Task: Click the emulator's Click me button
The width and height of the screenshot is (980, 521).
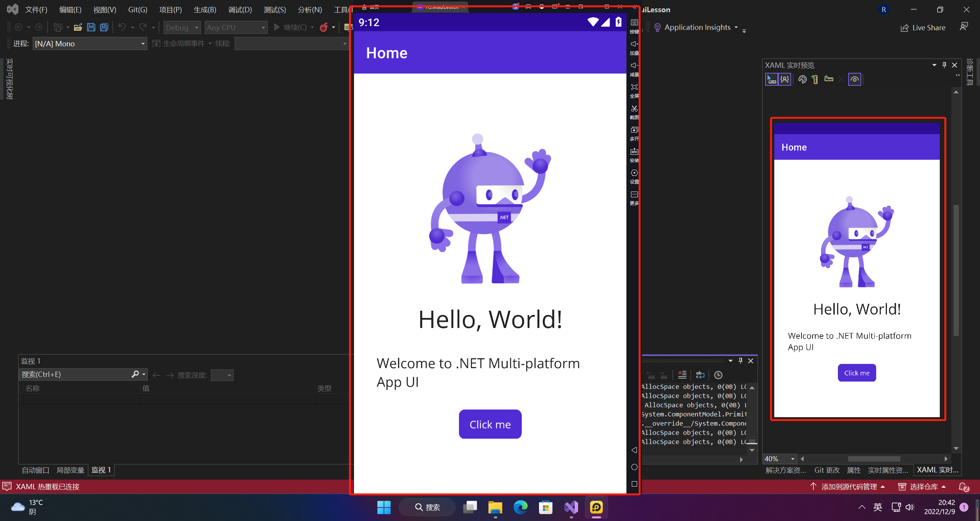Action: pyautogui.click(x=490, y=424)
